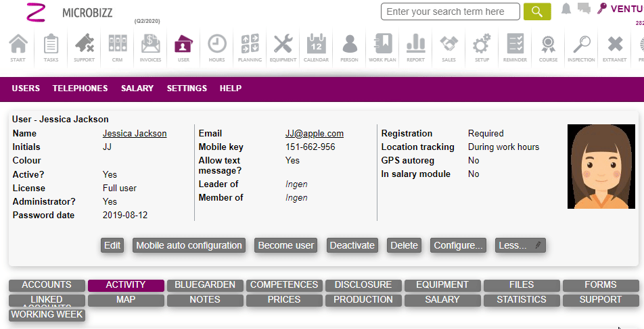Open the Configure... options button
The height and width of the screenshot is (329, 644).
[x=459, y=245]
